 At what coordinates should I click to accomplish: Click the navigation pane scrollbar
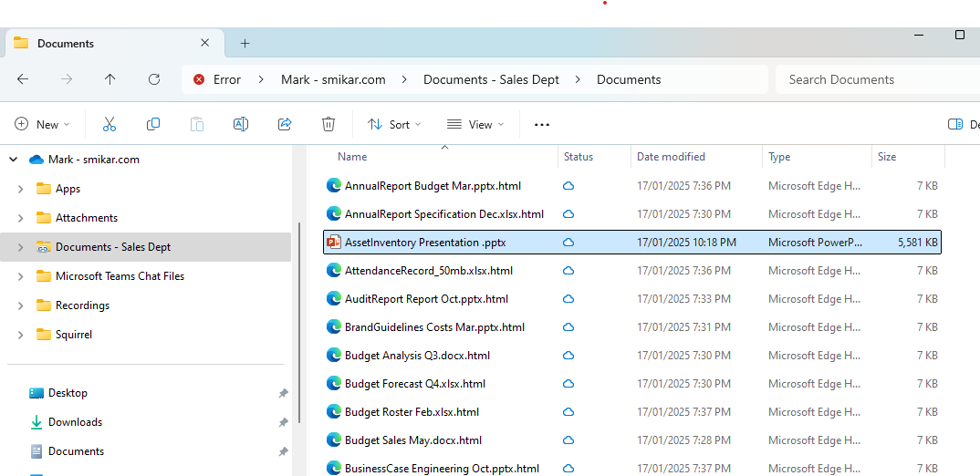click(x=300, y=323)
